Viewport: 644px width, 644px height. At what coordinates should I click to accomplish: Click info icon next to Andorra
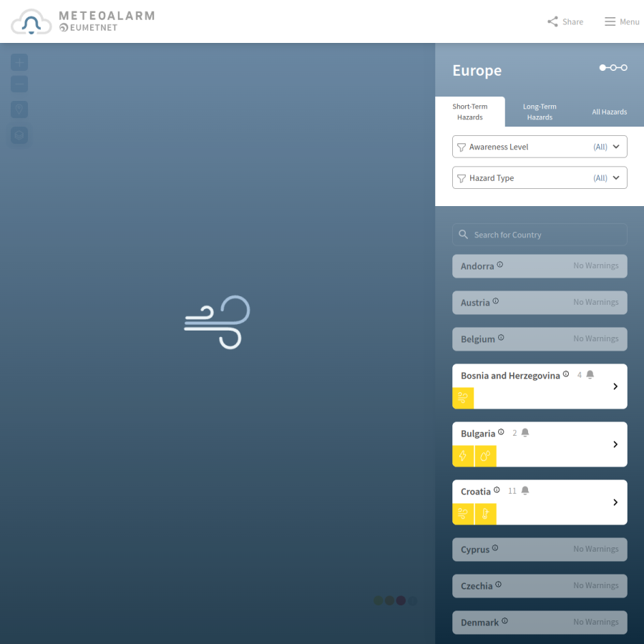pyautogui.click(x=500, y=265)
